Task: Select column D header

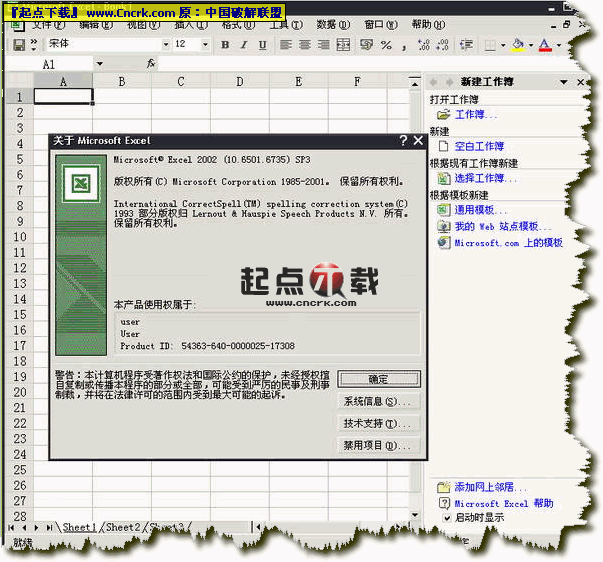Action: click(240, 81)
